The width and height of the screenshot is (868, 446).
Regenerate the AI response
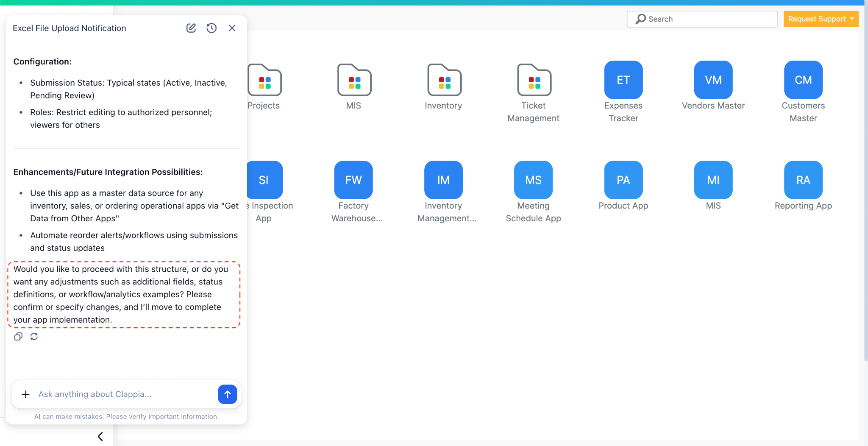[x=34, y=336]
